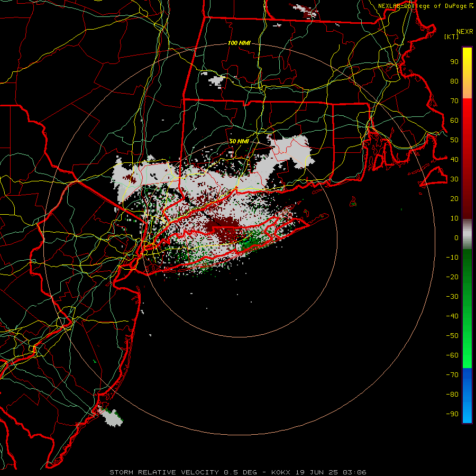
Task: Click the 60 tick label on velocity scale
Action: [x=454, y=121]
